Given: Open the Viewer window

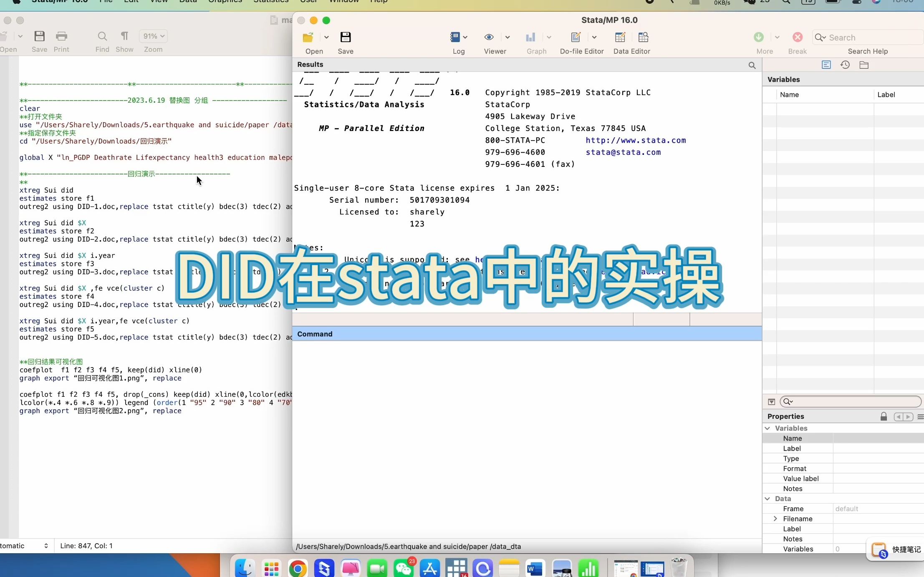Looking at the screenshot, I should [489, 38].
